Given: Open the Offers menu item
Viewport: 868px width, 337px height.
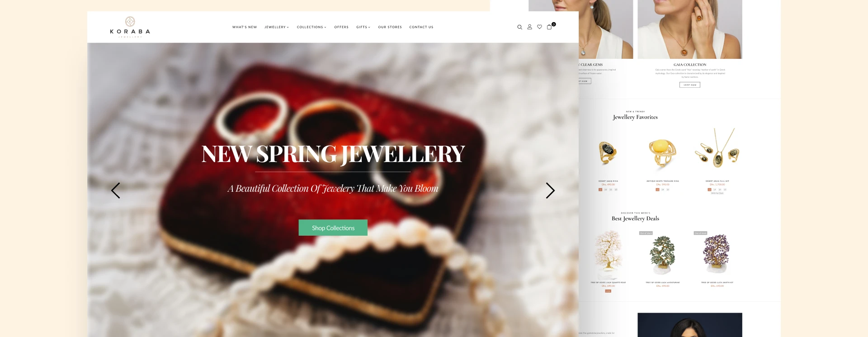Looking at the screenshot, I should [341, 27].
